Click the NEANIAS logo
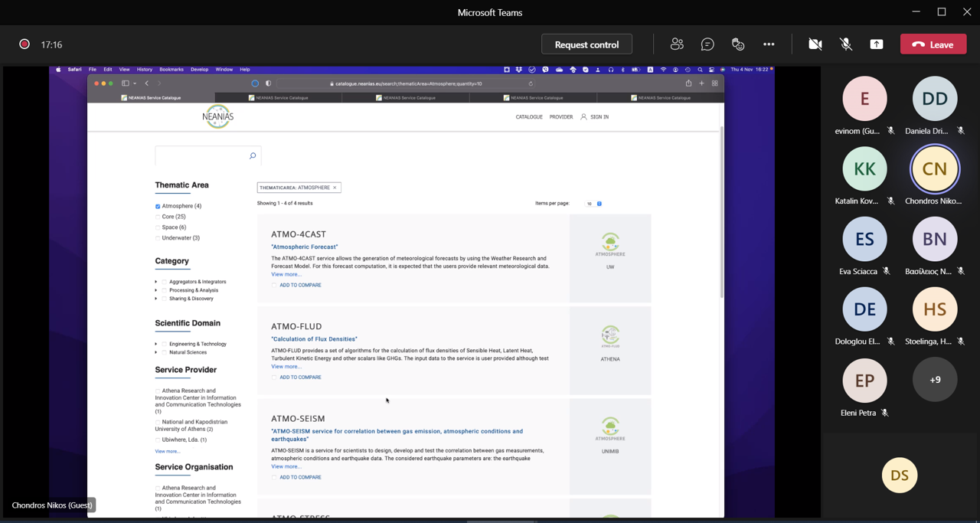This screenshot has width=980, height=523. point(218,116)
